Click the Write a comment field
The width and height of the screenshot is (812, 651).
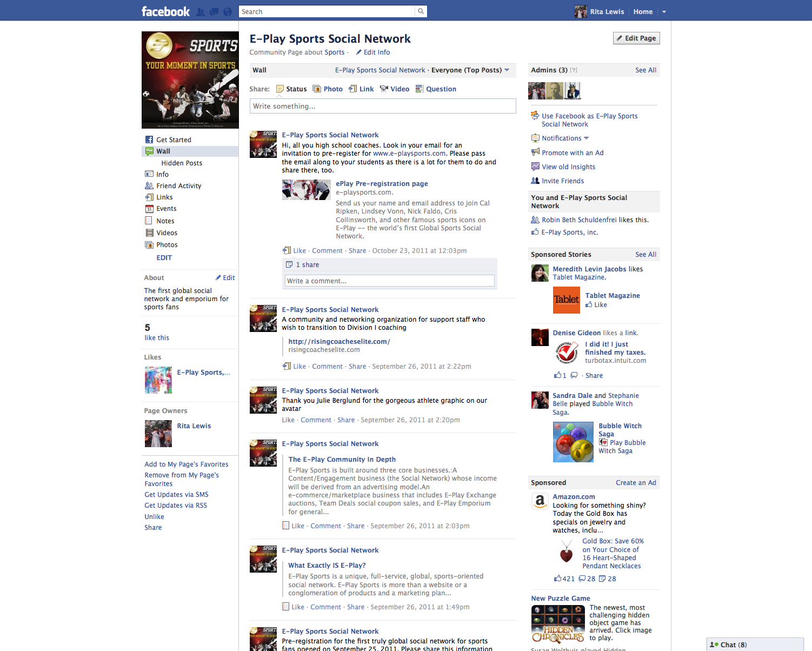point(389,281)
